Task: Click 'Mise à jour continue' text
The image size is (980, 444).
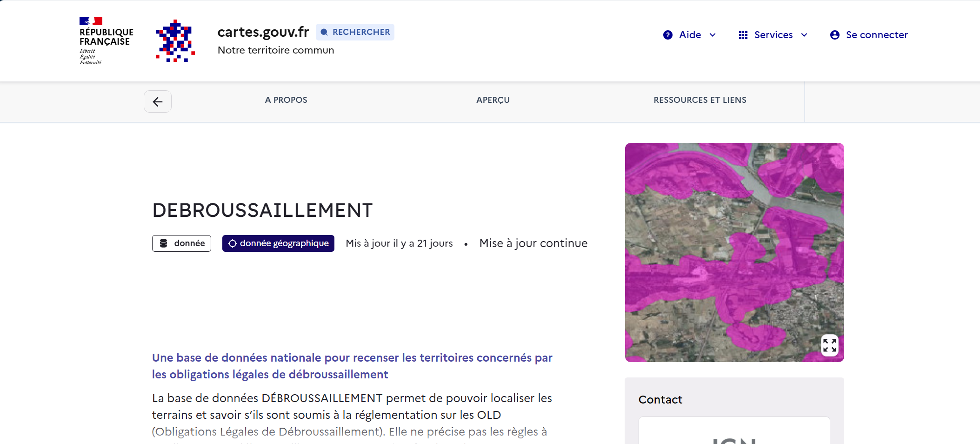Action: [533, 243]
